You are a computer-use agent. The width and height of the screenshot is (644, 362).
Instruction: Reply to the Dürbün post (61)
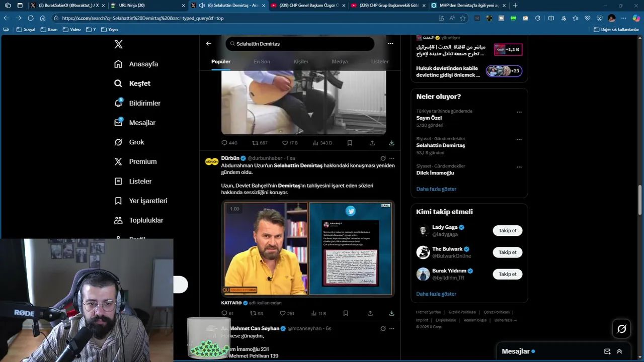tap(227, 313)
